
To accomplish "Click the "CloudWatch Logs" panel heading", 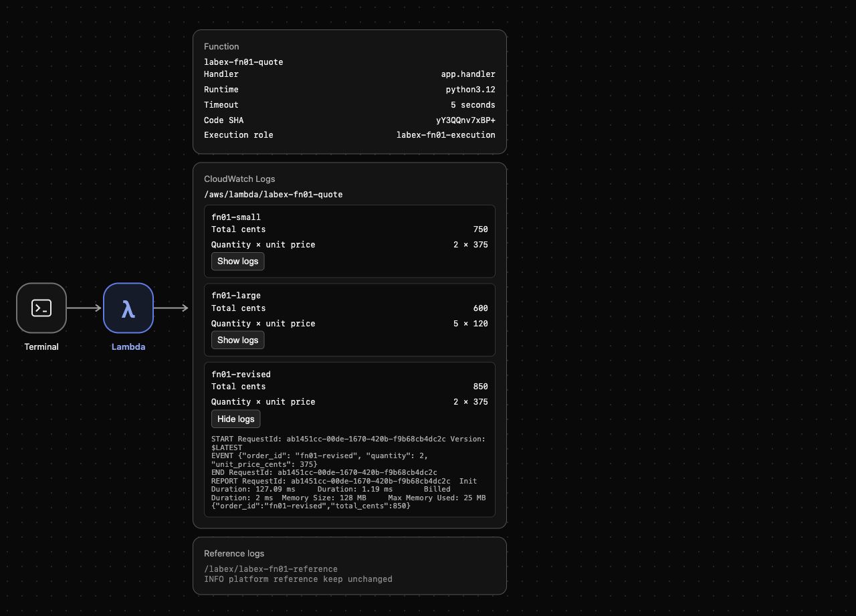I will (239, 179).
